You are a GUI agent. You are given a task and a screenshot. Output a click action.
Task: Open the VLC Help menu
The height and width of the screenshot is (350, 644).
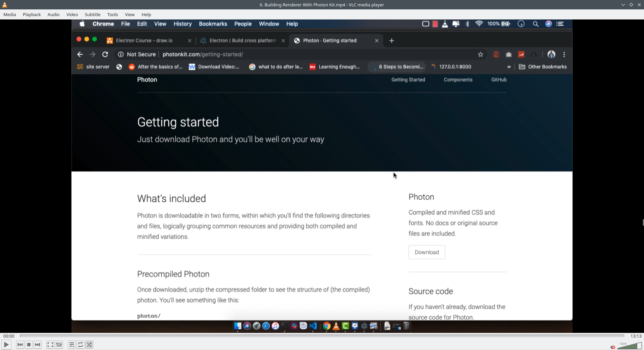pyautogui.click(x=146, y=14)
